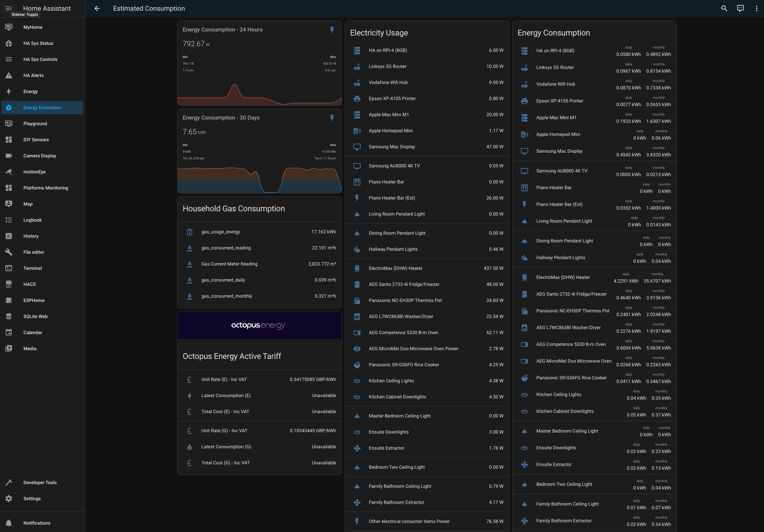Open Apple Homepod Mini speaker icon
This screenshot has height=532, width=764.
pos(357,131)
